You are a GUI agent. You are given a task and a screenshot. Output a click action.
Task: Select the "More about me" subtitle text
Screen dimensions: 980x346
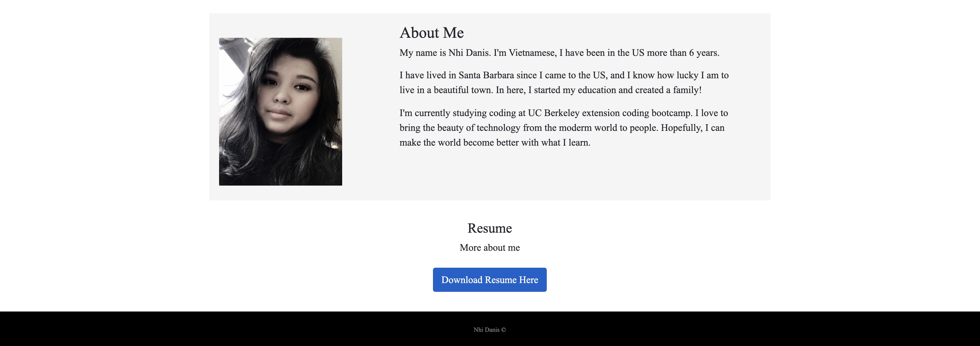pyautogui.click(x=490, y=248)
